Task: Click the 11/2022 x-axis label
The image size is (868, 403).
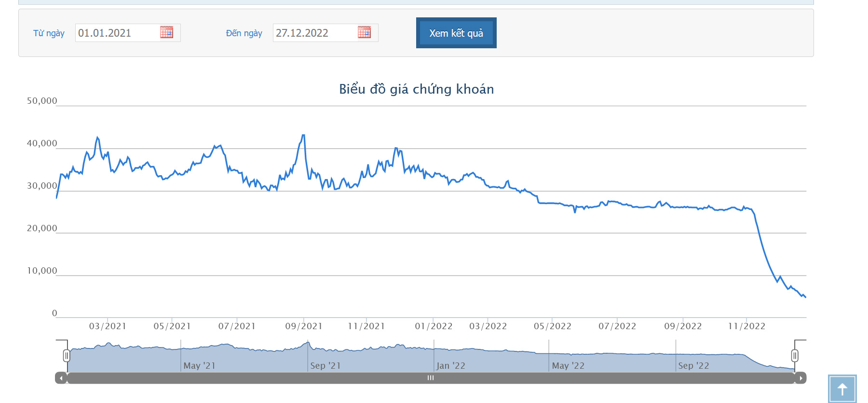Action: click(x=746, y=326)
